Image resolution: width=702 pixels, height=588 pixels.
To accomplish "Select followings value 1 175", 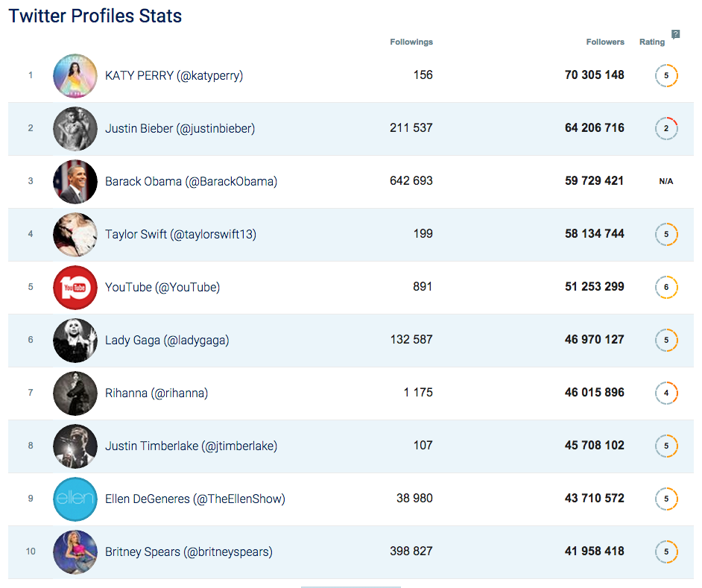I will [418, 392].
